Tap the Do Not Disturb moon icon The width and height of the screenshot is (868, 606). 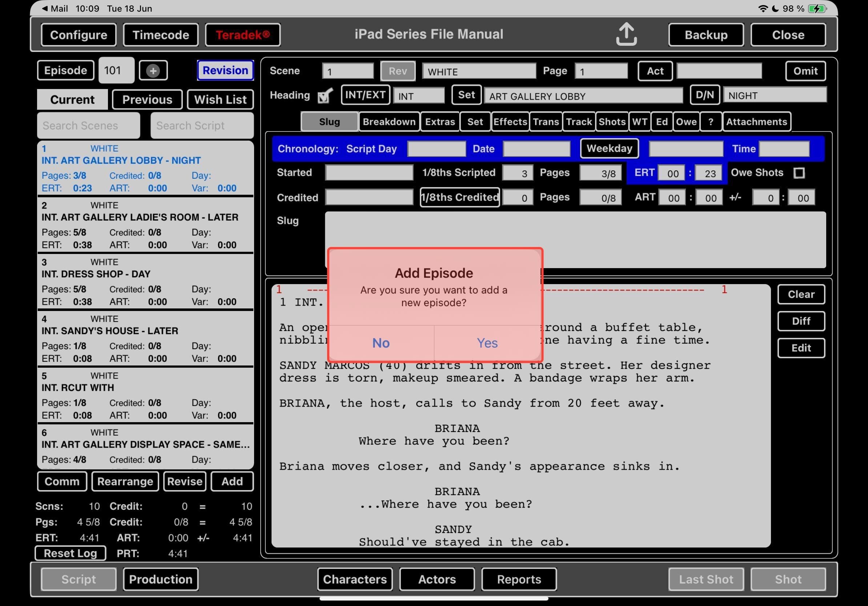point(775,9)
